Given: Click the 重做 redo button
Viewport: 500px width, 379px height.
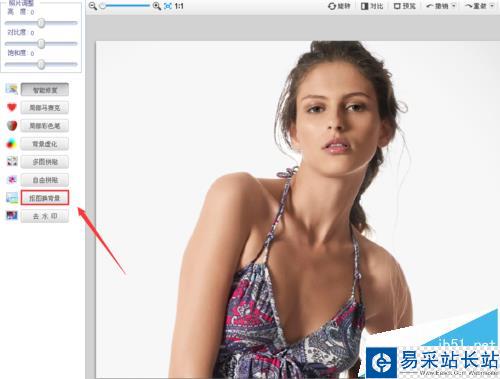Looking at the screenshot, I should (x=476, y=6).
